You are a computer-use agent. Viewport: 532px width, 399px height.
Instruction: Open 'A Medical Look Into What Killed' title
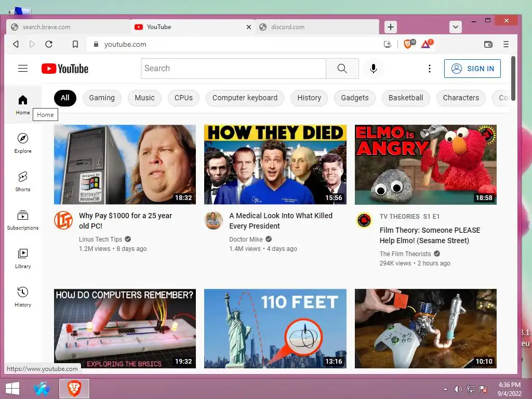[x=281, y=220]
